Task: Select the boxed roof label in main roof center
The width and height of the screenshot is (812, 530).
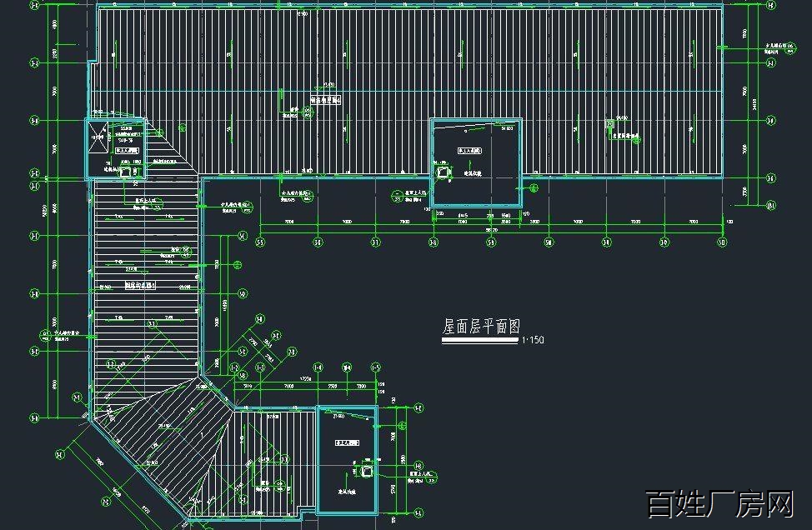Action: click(327, 98)
